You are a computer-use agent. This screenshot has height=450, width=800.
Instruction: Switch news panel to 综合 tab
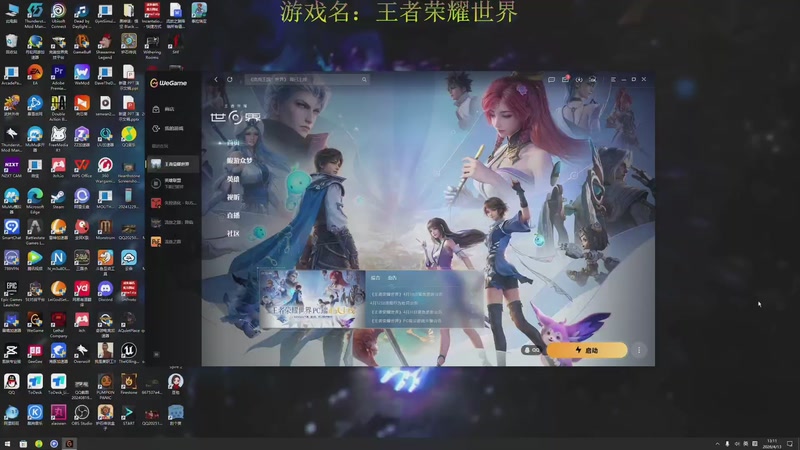click(376, 278)
